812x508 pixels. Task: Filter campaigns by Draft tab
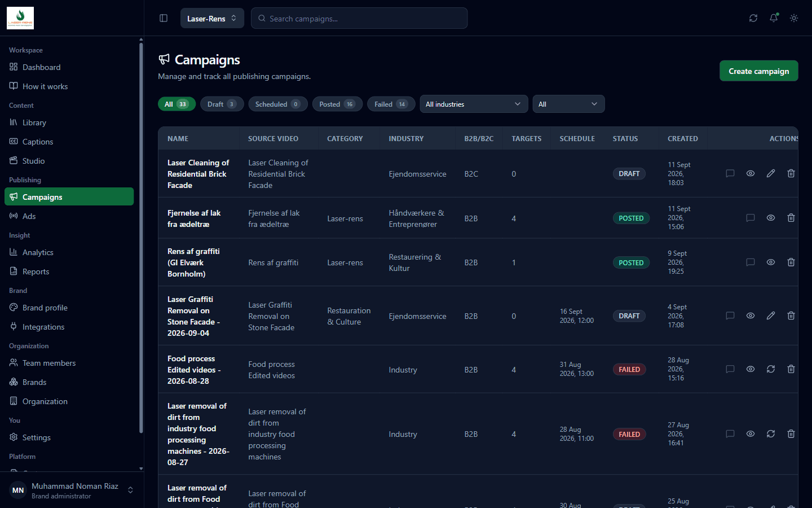coord(222,104)
